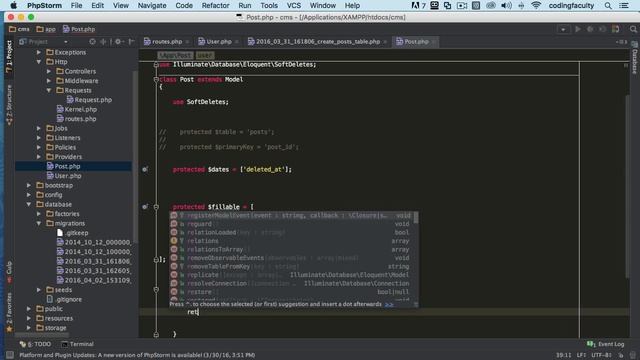The image size is (640, 360).
Task: Click the Run play icon in toolbar
Action: 578,29
